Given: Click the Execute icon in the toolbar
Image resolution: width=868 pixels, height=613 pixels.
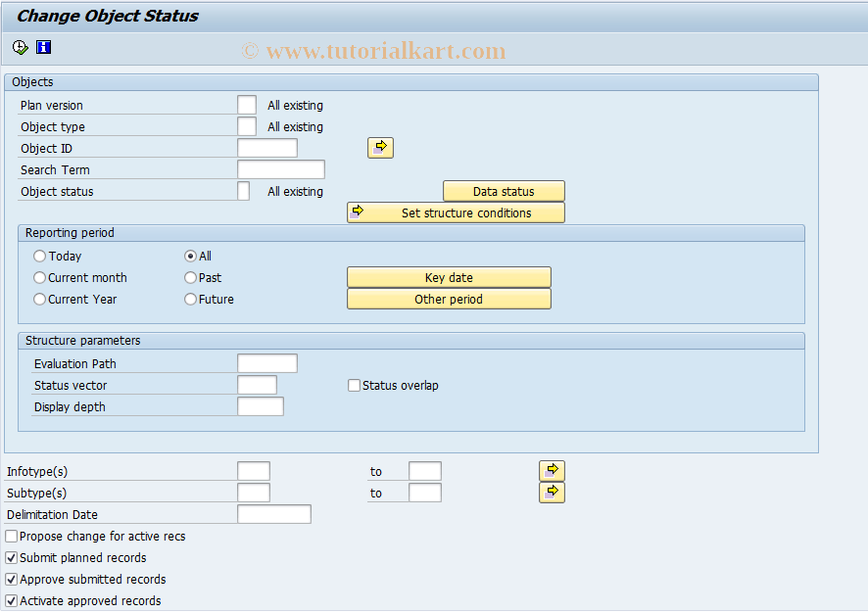Looking at the screenshot, I should click(x=19, y=46).
